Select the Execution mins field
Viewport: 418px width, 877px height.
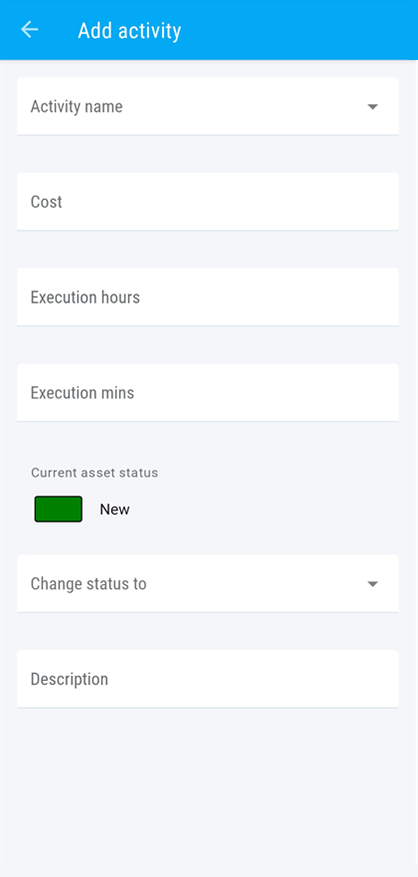tap(208, 393)
